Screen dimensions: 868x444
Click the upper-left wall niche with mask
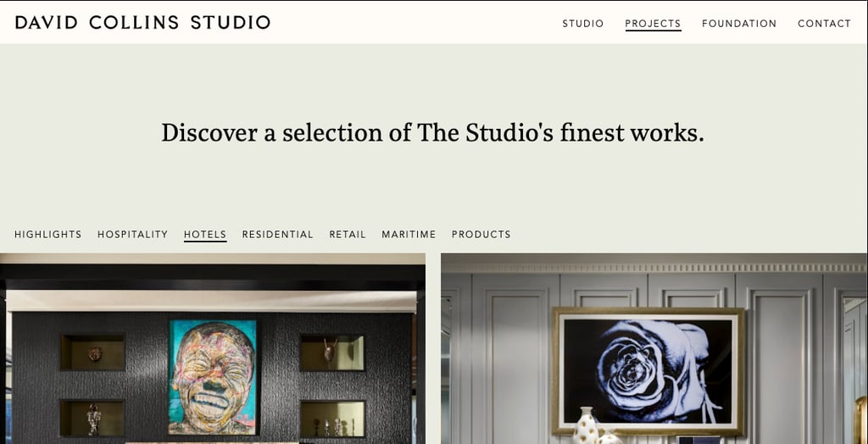93,352
